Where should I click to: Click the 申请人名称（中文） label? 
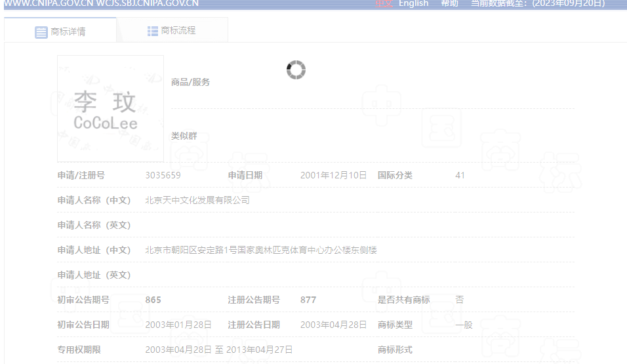tap(94, 200)
